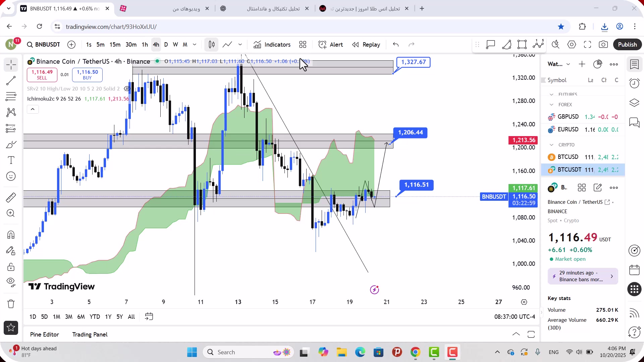Collapse the FUTURES watchlist section
This screenshot has height=362, width=644.
(x=552, y=95)
